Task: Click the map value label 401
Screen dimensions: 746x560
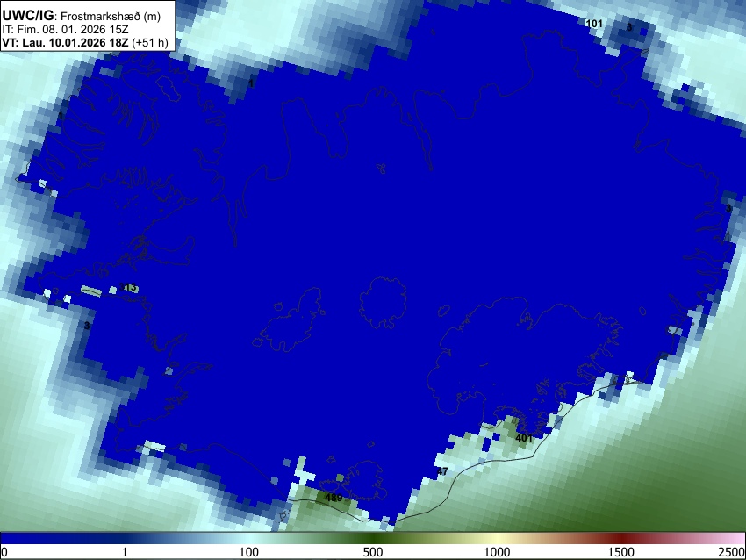Action: [524, 438]
